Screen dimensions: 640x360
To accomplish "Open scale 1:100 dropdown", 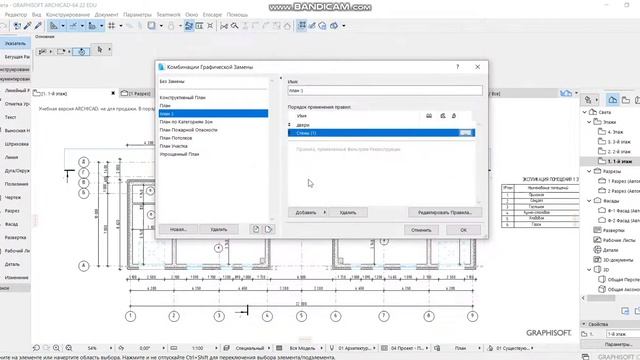I will coord(216,348).
